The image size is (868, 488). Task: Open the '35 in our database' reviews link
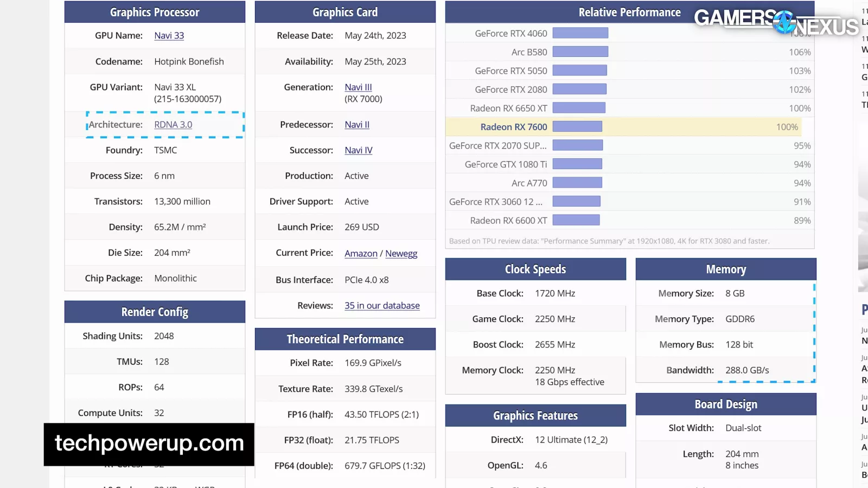click(382, 306)
